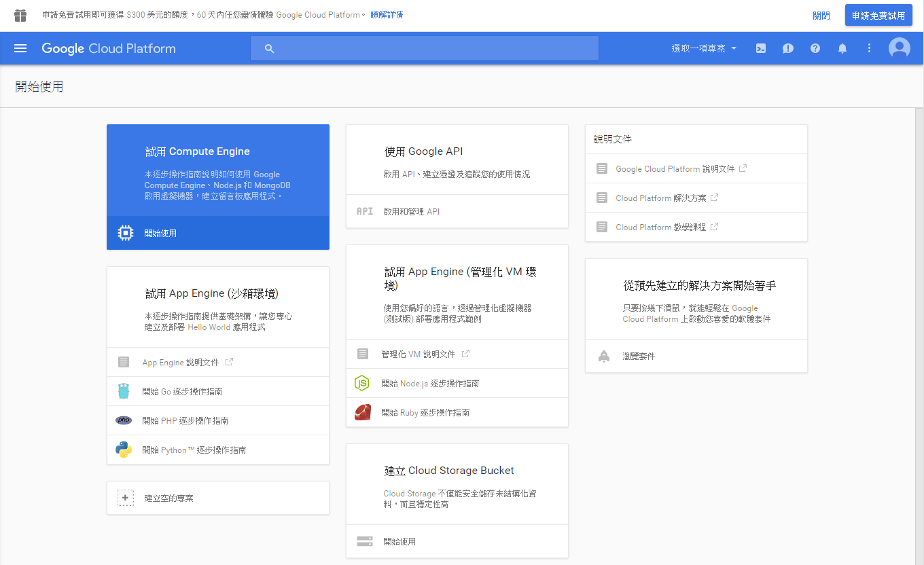Click the Compute Engine chip icon
Viewport: 924px width, 565px height.
coord(125,233)
